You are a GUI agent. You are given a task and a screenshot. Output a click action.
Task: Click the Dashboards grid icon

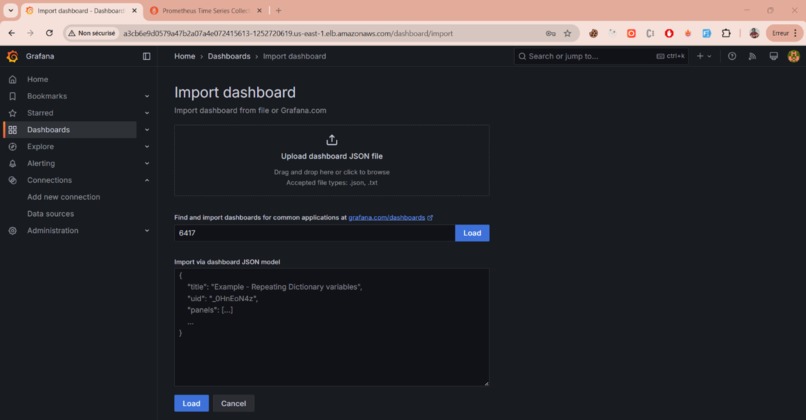13,130
